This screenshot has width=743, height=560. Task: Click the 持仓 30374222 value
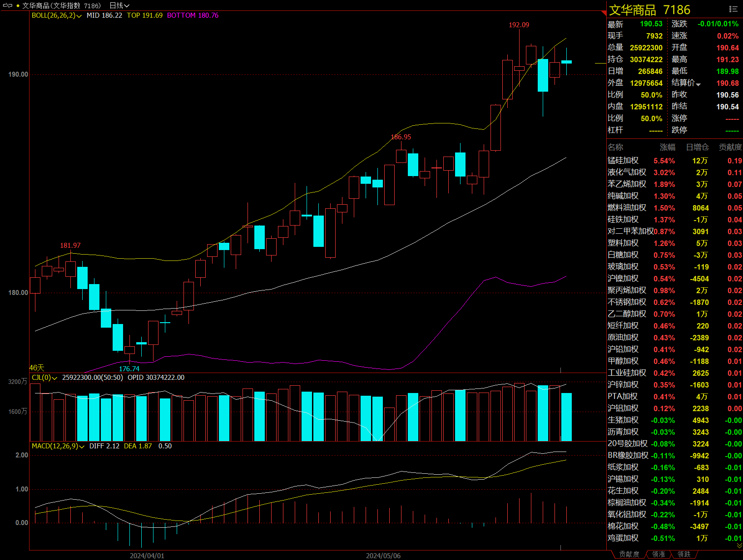point(646,59)
